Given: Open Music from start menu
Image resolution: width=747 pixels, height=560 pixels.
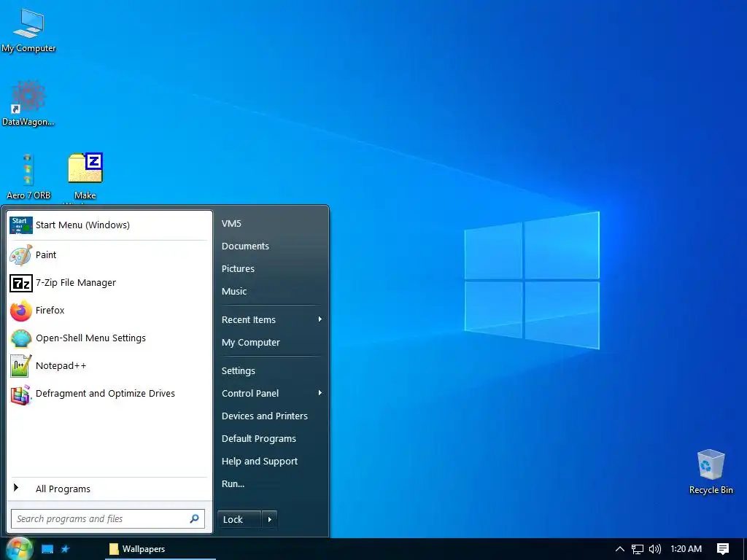Looking at the screenshot, I should (x=234, y=292).
